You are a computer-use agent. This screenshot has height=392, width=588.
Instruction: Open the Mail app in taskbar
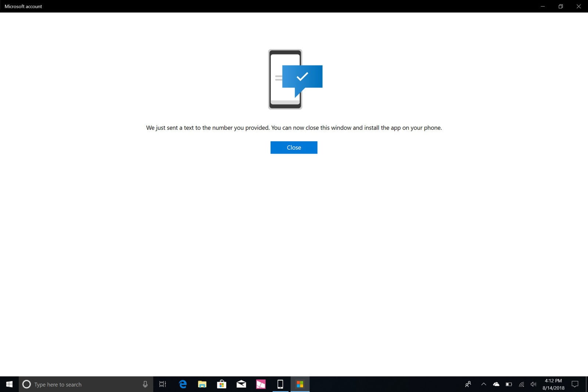coord(241,384)
